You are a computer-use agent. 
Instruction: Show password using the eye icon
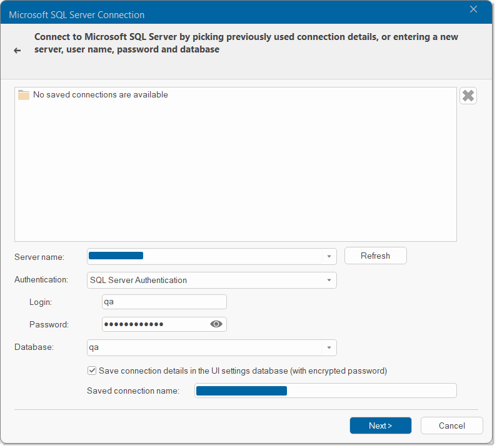click(217, 325)
